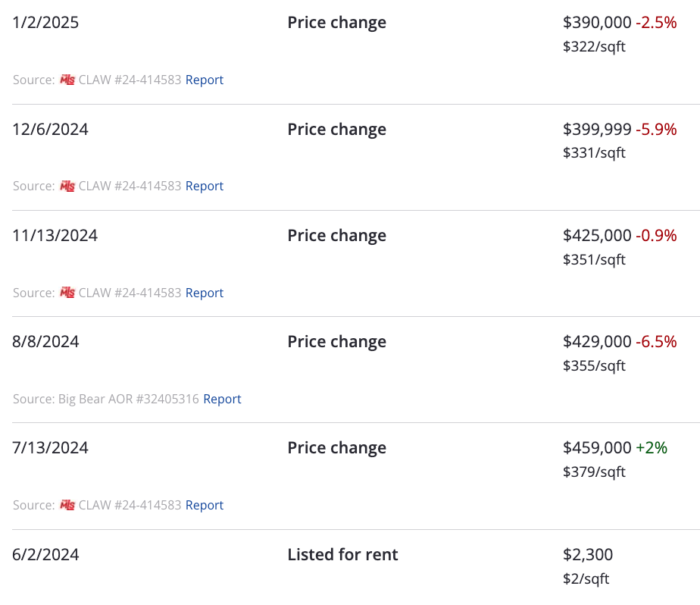Open the Report link for the 11/13/2024 entry
Viewport: 700px width, 605px height.
coord(205,293)
